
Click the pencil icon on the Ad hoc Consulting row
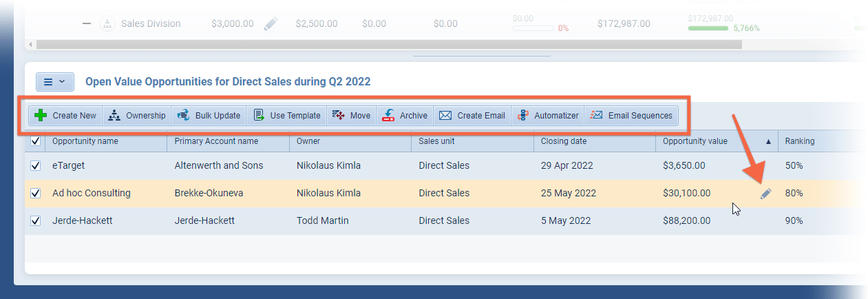765,194
